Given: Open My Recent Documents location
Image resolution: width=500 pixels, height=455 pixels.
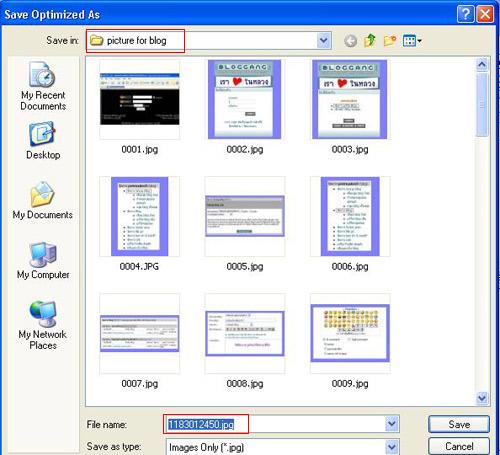Looking at the screenshot, I should point(43,86).
